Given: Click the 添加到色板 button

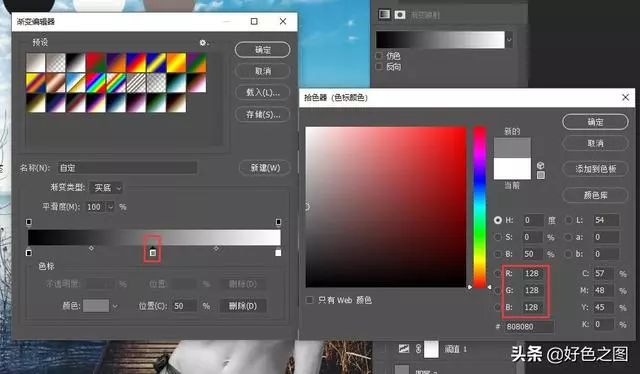Looking at the screenshot, I should [595, 169].
